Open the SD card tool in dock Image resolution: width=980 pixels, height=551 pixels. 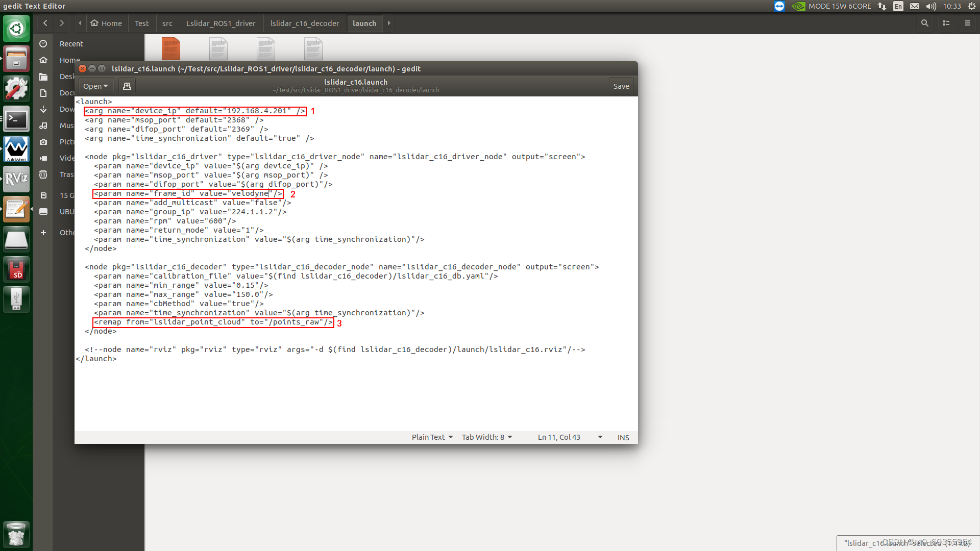coord(16,269)
